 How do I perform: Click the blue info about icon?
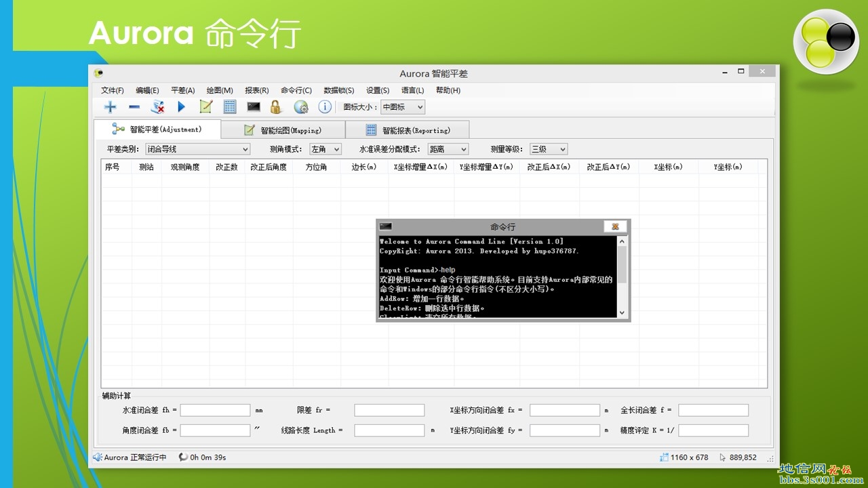click(x=325, y=106)
